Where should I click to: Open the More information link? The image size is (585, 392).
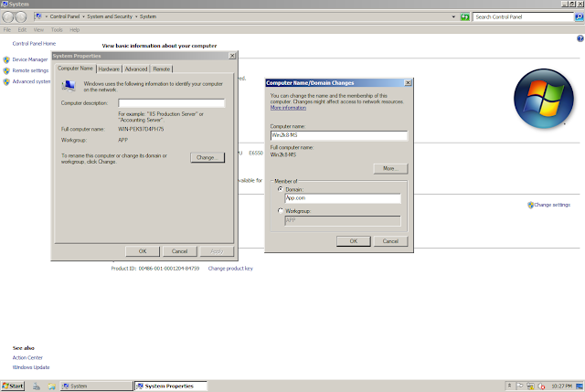pos(288,108)
